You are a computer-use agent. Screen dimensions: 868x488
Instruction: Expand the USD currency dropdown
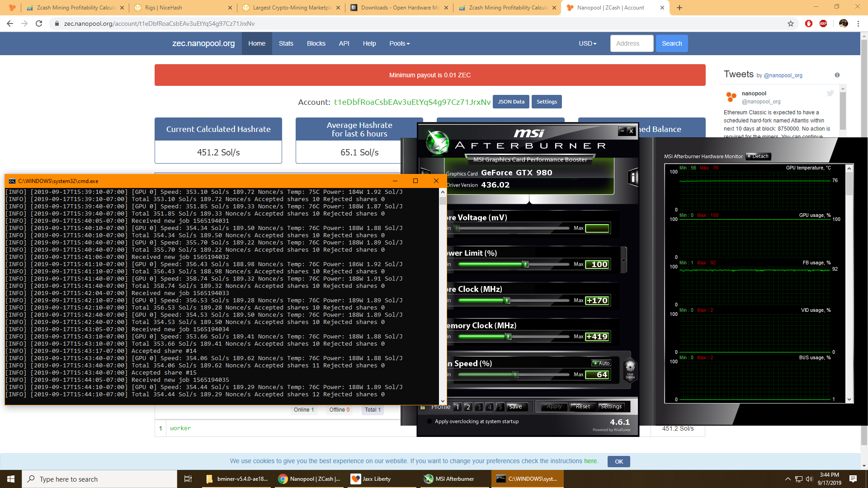[x=587, y=43]
